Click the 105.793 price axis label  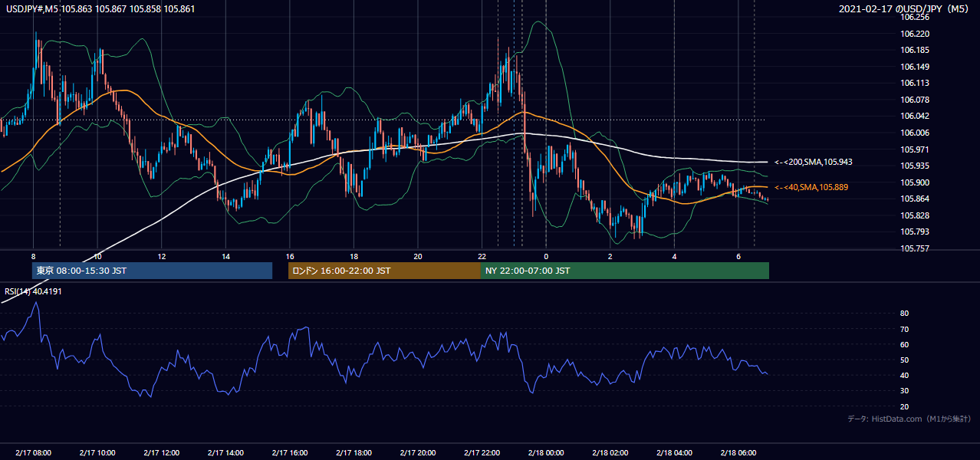pyautogui.click(x=915, y=232)
